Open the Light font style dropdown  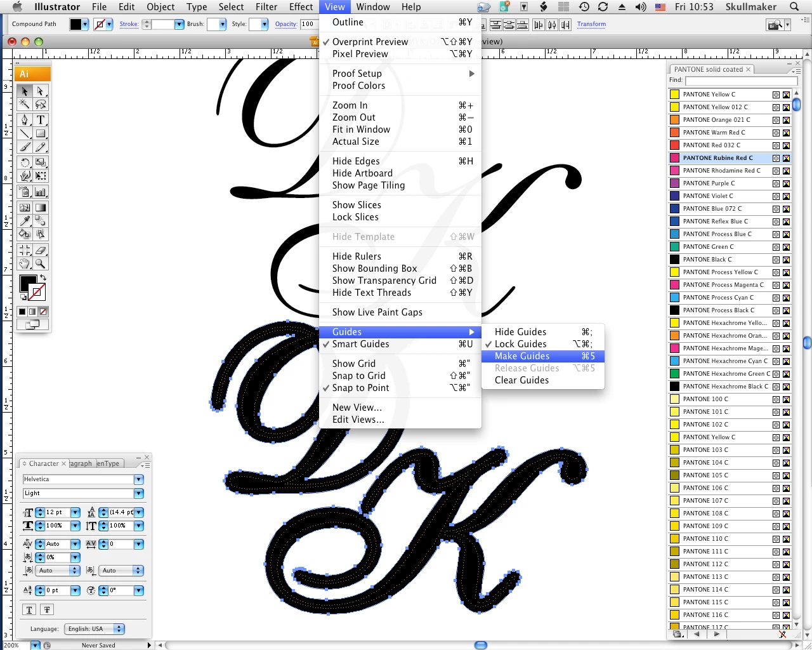click(139, 493)
